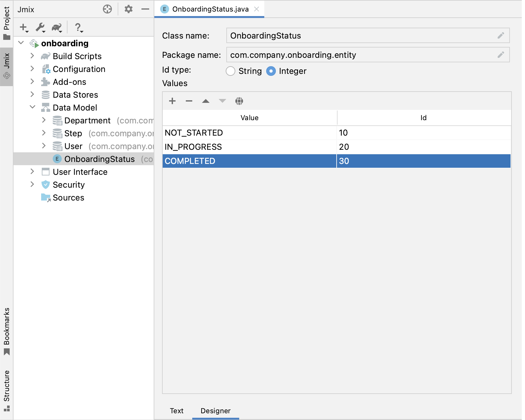The height and width of the screenshot is (420, 525).
Task: Click the Jmix panel settings gear icon
Action: tap(128, 9)
